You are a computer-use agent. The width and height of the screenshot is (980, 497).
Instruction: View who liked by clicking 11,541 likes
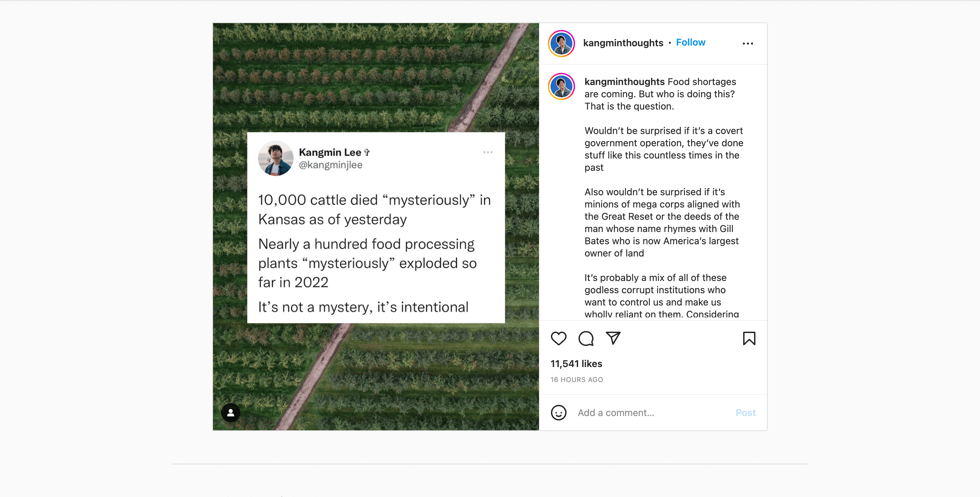tap(576, 364)
